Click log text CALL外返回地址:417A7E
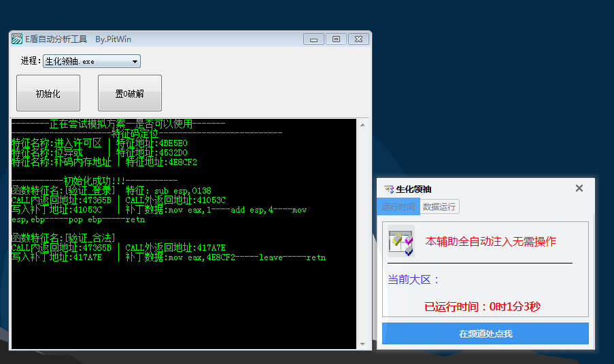614x364 pixels. 175,247
